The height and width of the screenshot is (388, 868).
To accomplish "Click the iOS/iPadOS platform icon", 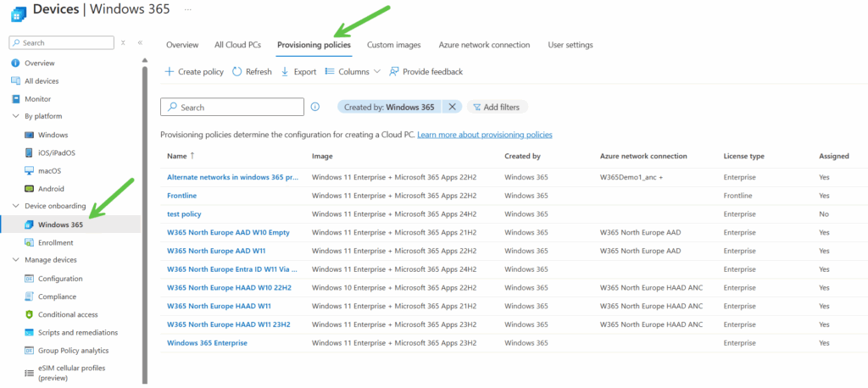I will [x=30, y=152].
